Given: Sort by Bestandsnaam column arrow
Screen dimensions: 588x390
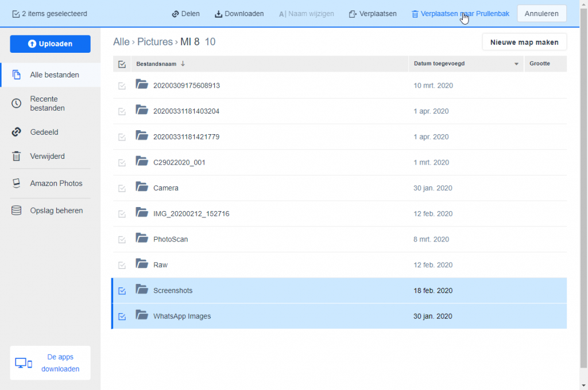Looking at the screenshot, I should [183, 64].
